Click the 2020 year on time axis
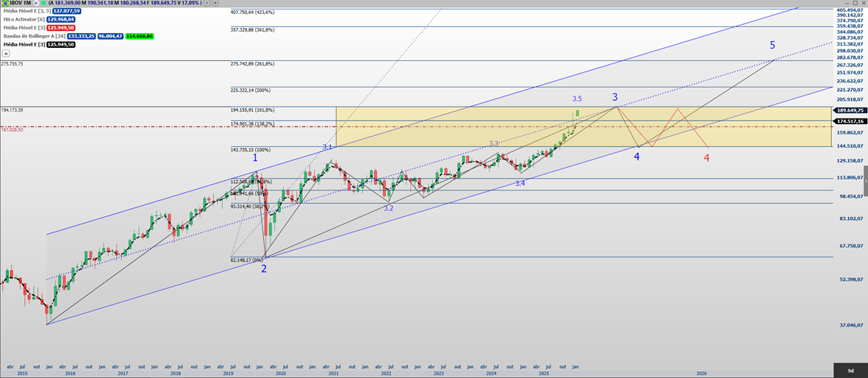The width and height of the screenshot is (868, 378). coord(280,374)
